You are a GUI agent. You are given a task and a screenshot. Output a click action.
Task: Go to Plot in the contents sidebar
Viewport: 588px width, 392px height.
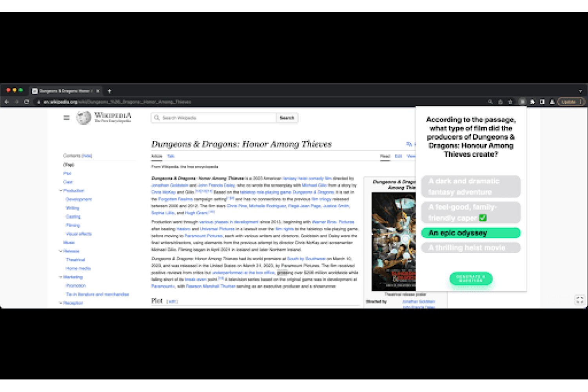point(67,173)
